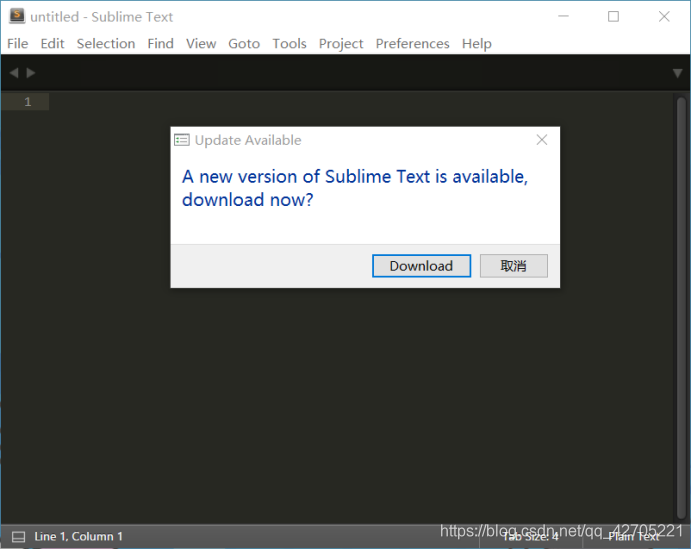Click line number 1 in the gutter

coord(28,102)
